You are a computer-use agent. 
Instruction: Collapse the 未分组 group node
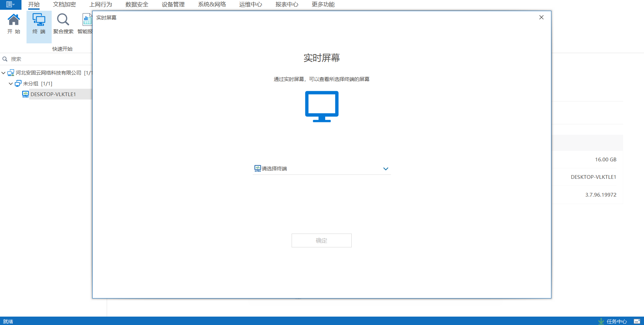click(11, 84)
